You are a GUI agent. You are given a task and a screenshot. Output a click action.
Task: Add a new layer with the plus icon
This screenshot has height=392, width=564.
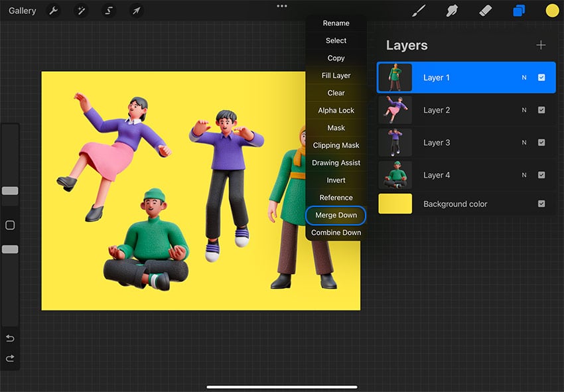point(541,45)
